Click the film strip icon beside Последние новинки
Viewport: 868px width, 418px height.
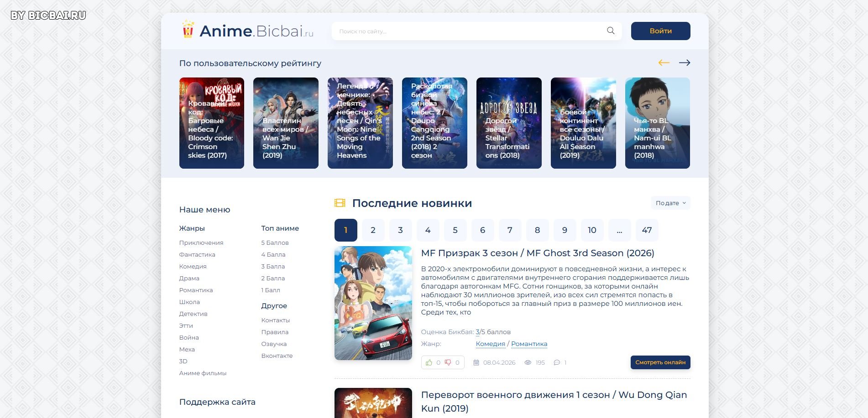click(340, 203)
